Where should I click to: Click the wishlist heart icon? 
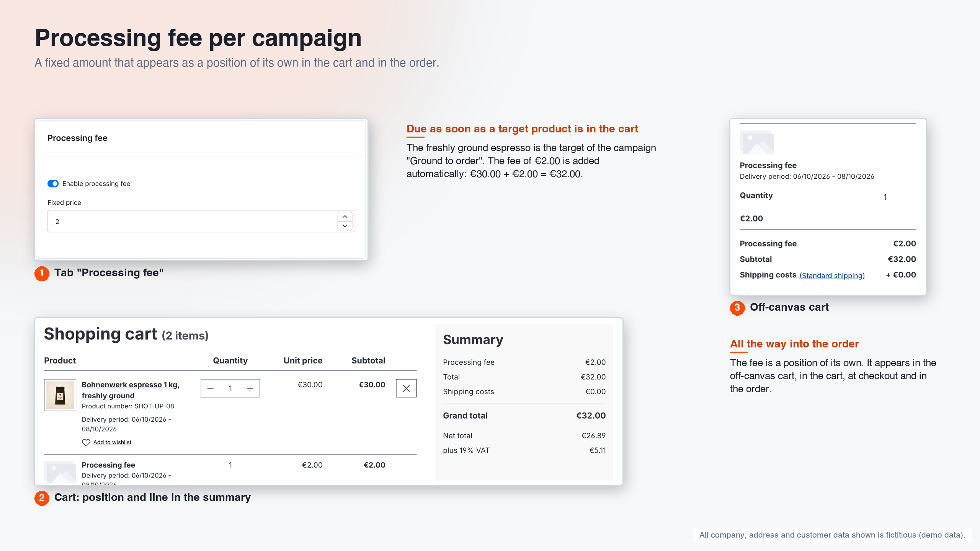point(86,442)
